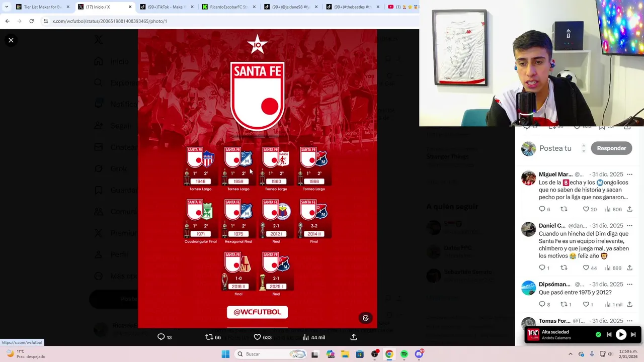Open more options on Tomas For's reply
Screen dimensions: 644x362
(x=629, y=321)
